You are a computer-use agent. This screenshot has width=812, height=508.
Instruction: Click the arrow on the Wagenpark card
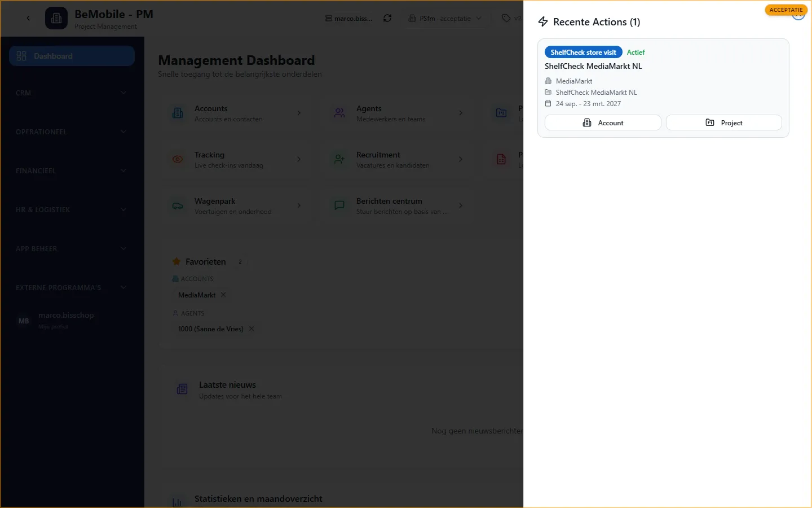tap(299, 205)
